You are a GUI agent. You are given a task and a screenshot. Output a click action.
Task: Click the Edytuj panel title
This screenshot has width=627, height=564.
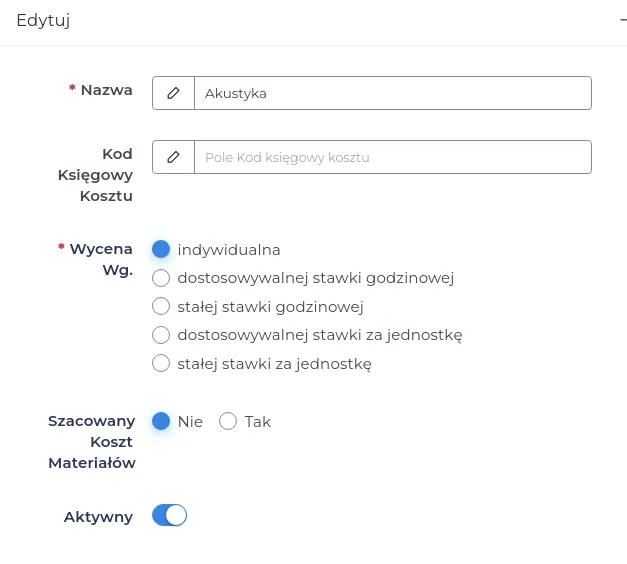[x=43, y=20]
